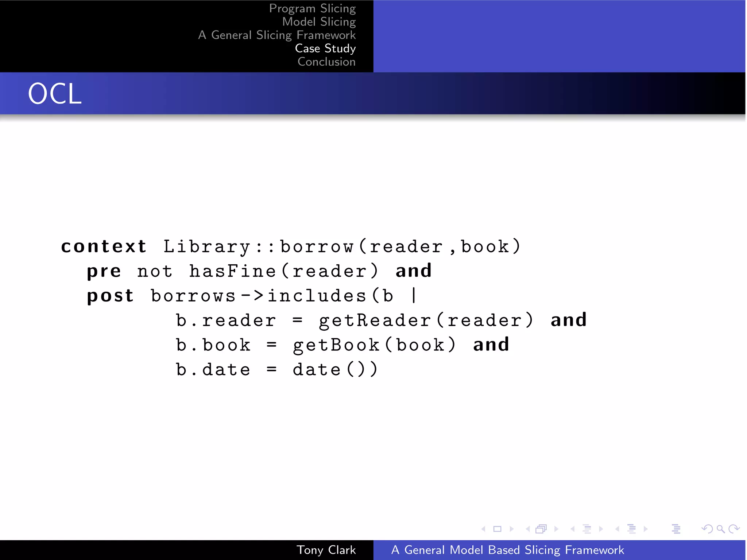Click the presentation outline icon
This screenshot has width=747, height=560.
tap(676, 529)
